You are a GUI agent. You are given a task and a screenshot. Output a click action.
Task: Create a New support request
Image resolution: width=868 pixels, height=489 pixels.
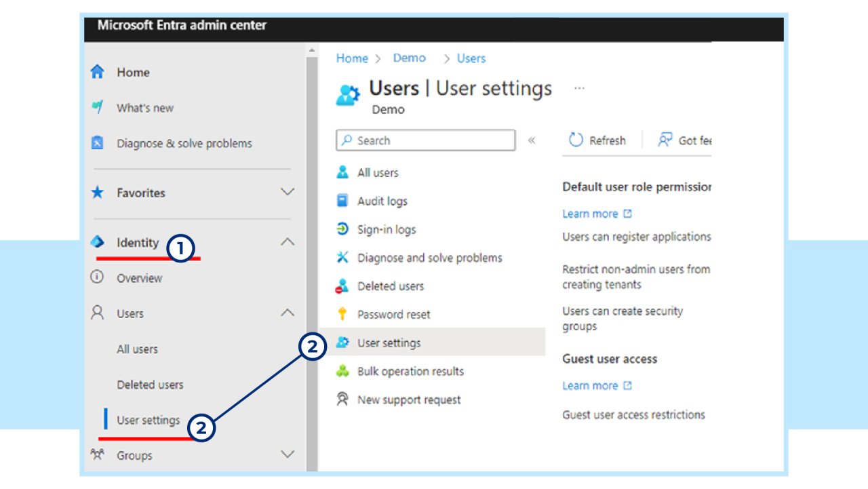click(409, 399)
